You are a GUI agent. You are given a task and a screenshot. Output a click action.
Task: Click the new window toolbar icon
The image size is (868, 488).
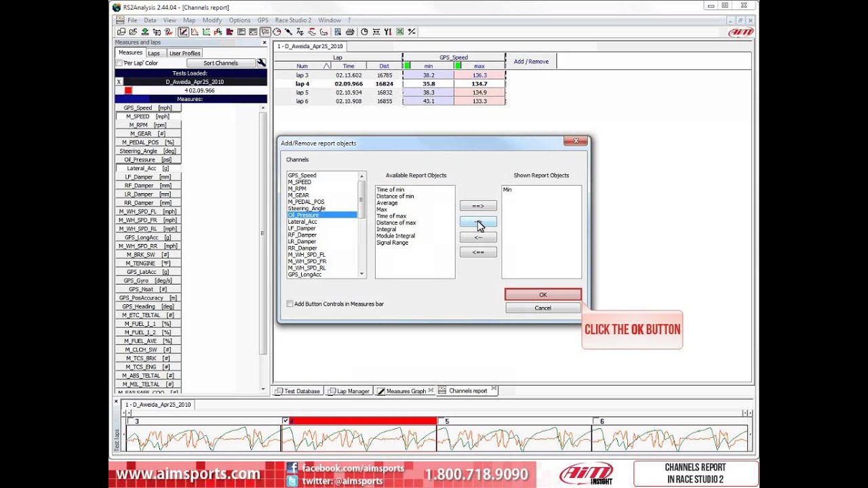click(121, 31)
